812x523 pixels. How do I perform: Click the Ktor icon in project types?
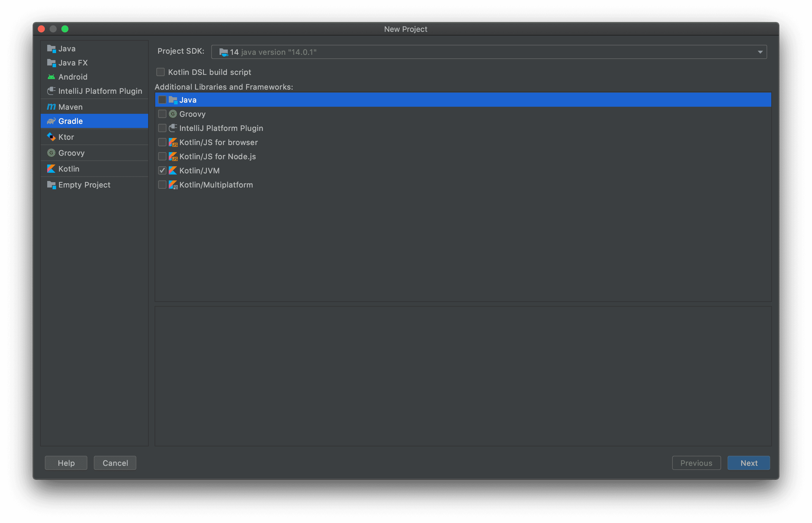[x=51, y=137]
